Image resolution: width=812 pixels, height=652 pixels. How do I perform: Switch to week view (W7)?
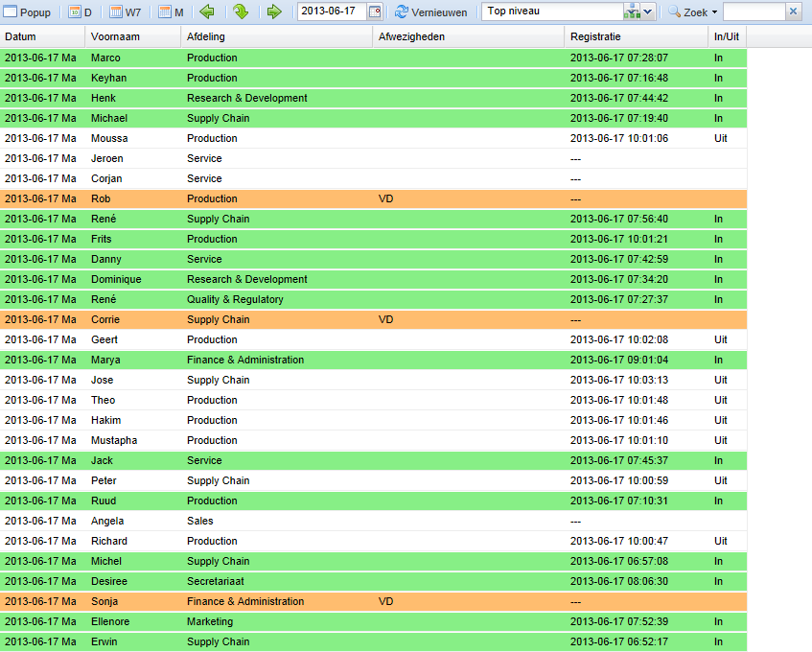coord(125,12)
